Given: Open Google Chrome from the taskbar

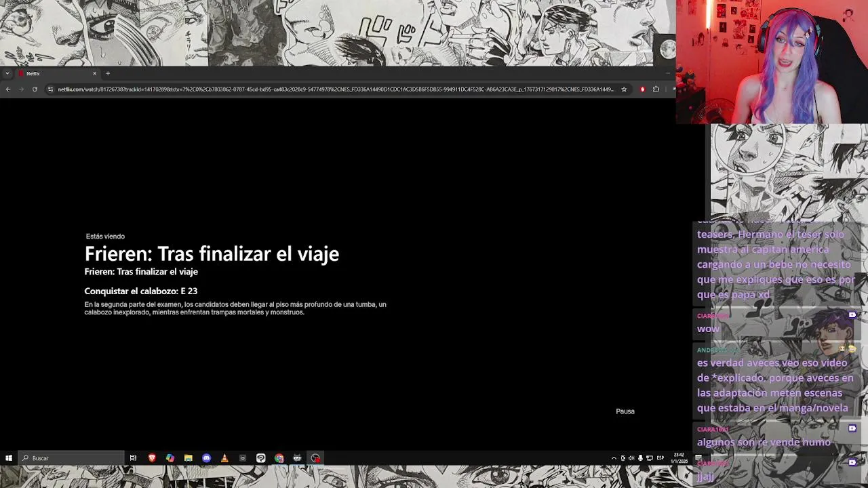Looking at the screenshot, I should 279,458.
